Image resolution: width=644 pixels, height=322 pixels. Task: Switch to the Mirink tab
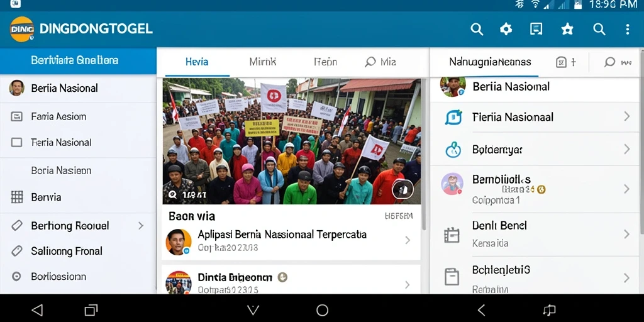pyautogui.click(x=263, y=62)
